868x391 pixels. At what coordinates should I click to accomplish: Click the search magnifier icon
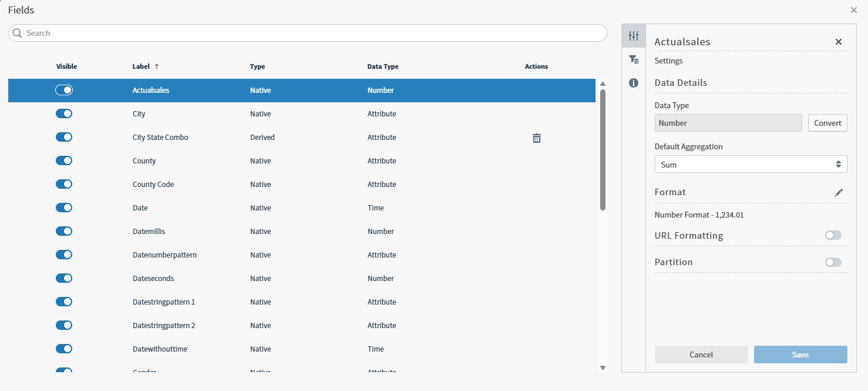coord(16,33)
